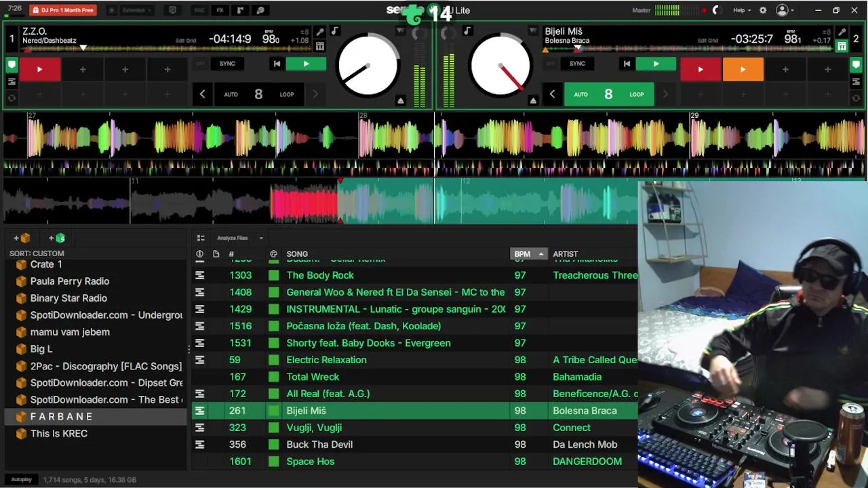868x488 pixels.
Task: Open the REC recording panel
Action: [x=199, y=10]
